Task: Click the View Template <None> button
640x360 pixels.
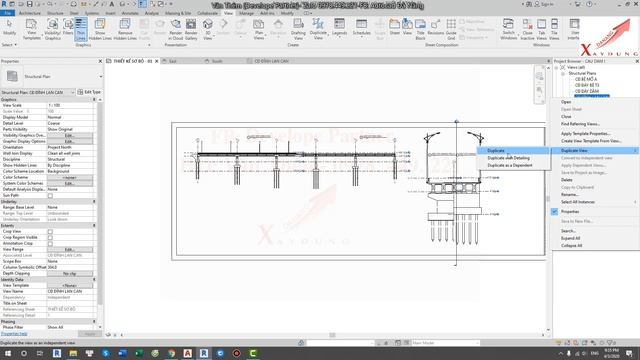Action: coord(70,285)
